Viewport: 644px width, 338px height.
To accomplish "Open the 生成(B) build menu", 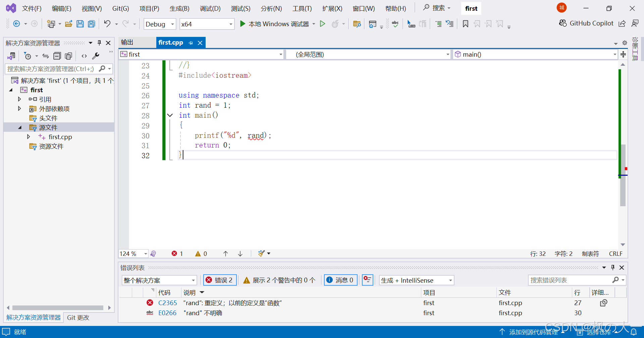I will click(179, 8).
